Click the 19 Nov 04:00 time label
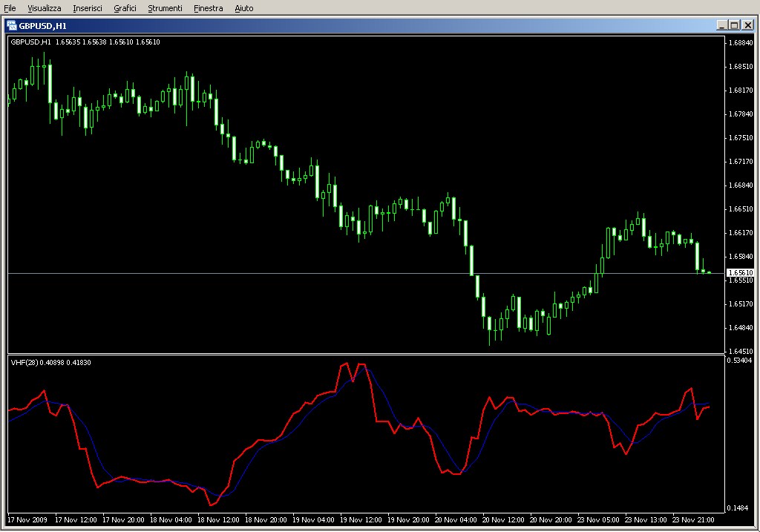 click(x=314, y=520)
